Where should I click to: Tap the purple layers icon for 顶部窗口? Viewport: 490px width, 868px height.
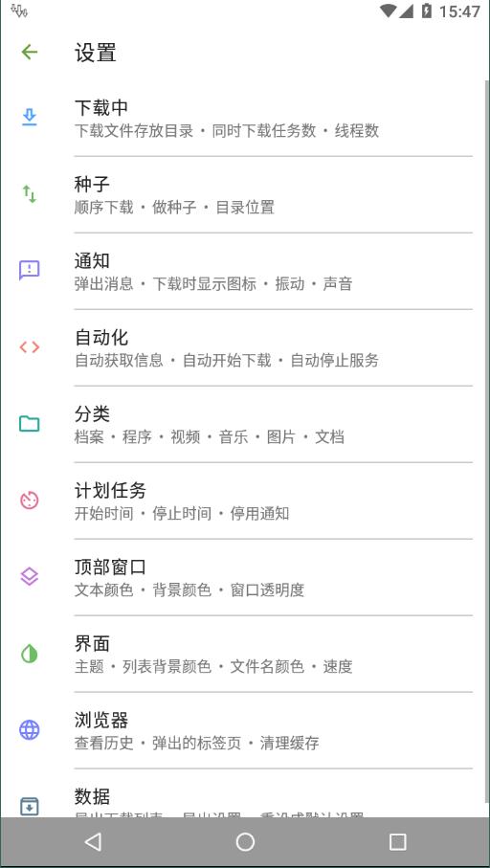30,577
